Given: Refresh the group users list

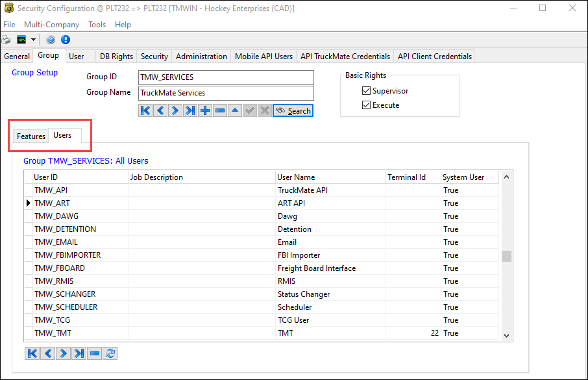Looking at the screenshot, I should pos(110,353).
